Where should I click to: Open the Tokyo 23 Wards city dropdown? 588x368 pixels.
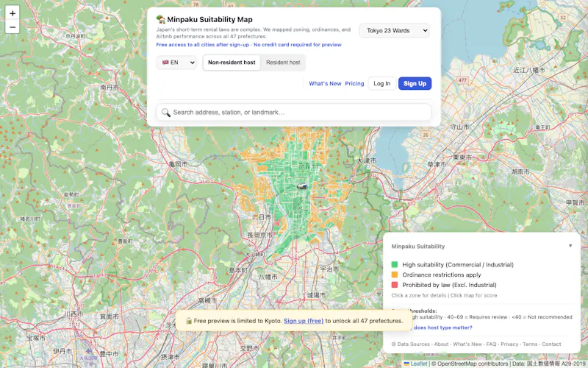tap(394, 30)
